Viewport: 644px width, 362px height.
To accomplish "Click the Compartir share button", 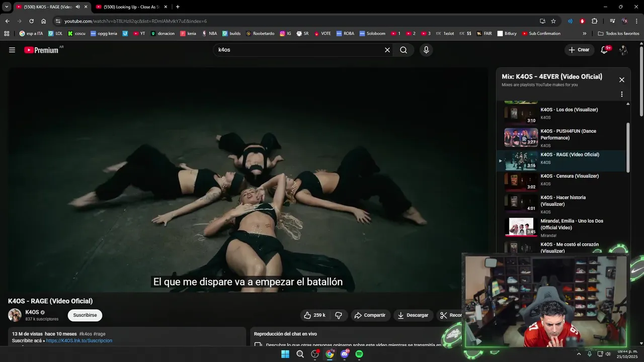I will tap(370, 315).
